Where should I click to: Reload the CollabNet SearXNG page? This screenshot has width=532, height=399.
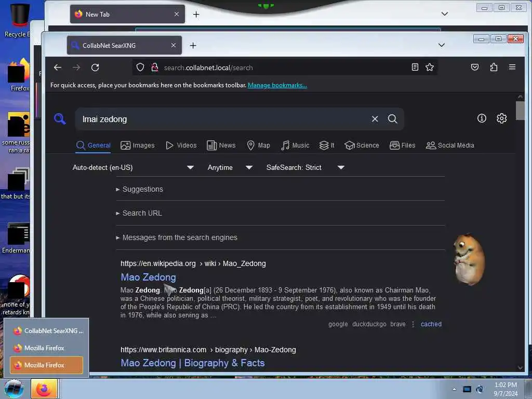click(x=95, y=68)
